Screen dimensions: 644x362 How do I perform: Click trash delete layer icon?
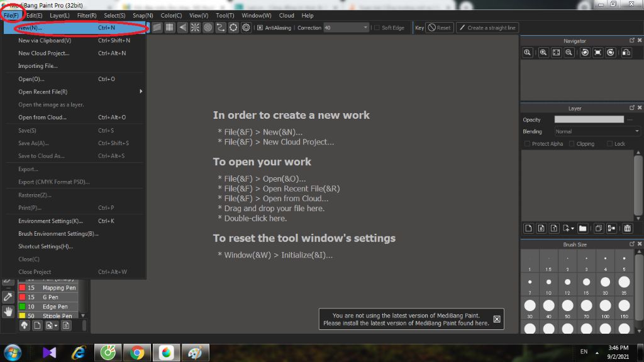(627, 228)
